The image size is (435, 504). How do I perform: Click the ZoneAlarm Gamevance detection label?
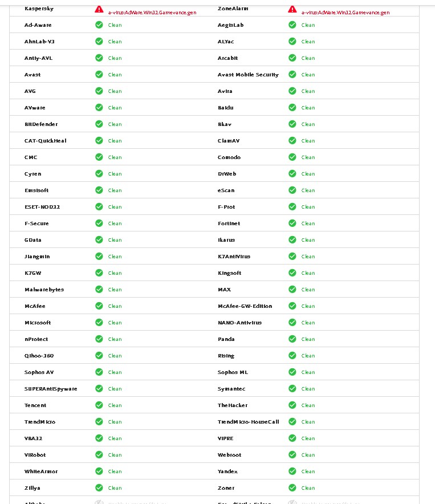pyautogui.click(x=345, y=13)
